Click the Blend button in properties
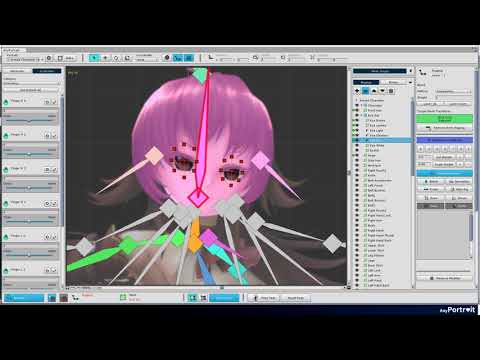480x360 pixels. (431, 181)
